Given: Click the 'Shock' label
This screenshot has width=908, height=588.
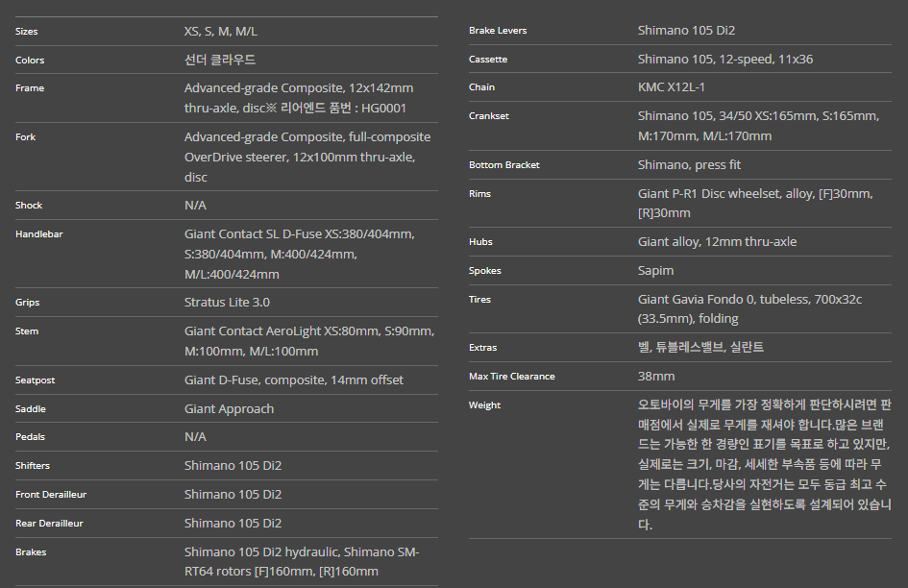Looking at the screenshot, I should (29, 206).
